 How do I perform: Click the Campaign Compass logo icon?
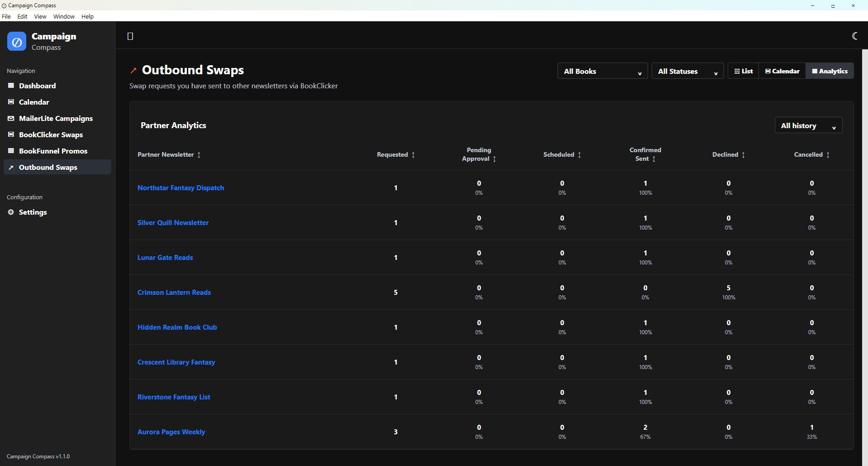click(17, 41)
